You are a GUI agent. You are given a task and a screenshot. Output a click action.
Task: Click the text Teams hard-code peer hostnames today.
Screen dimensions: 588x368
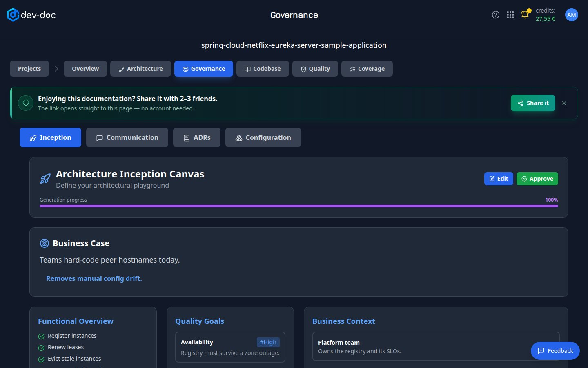(110, 260)
